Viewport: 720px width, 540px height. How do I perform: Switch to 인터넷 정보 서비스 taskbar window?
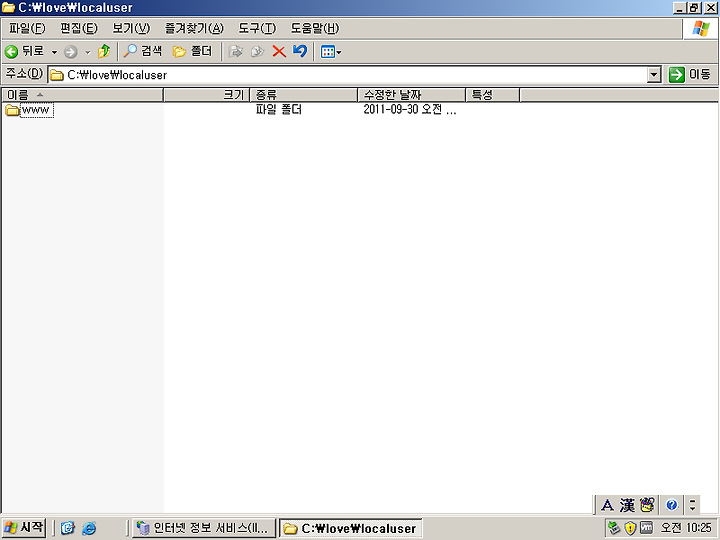(x=204, y=528)
